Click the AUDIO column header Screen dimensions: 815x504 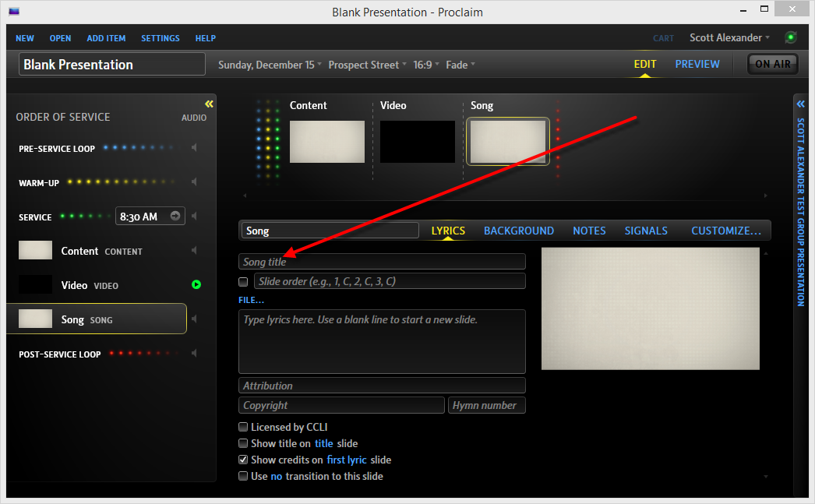click(194, 118)
